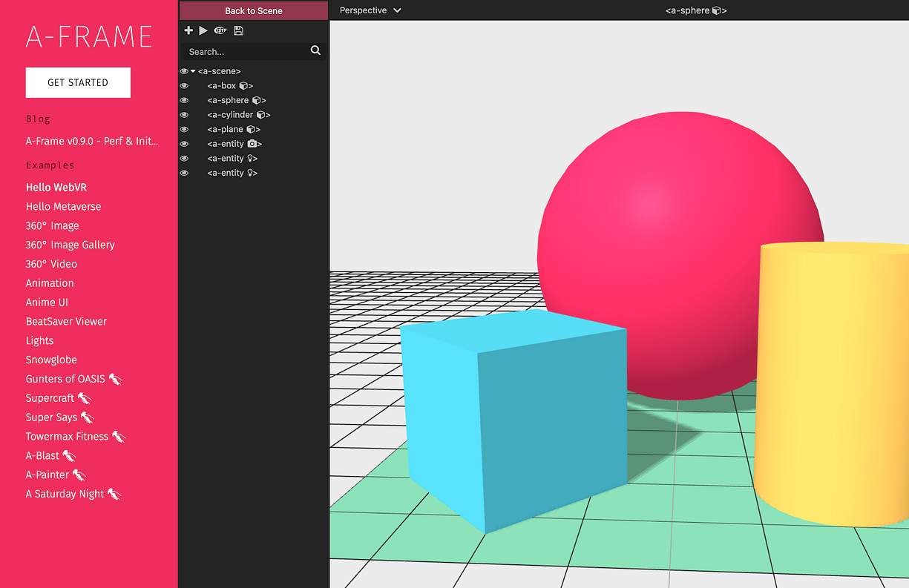Hide the a-cylinder entity using its eye
Viewport: 909px width, 588px height.
click(x=184, y=115)
